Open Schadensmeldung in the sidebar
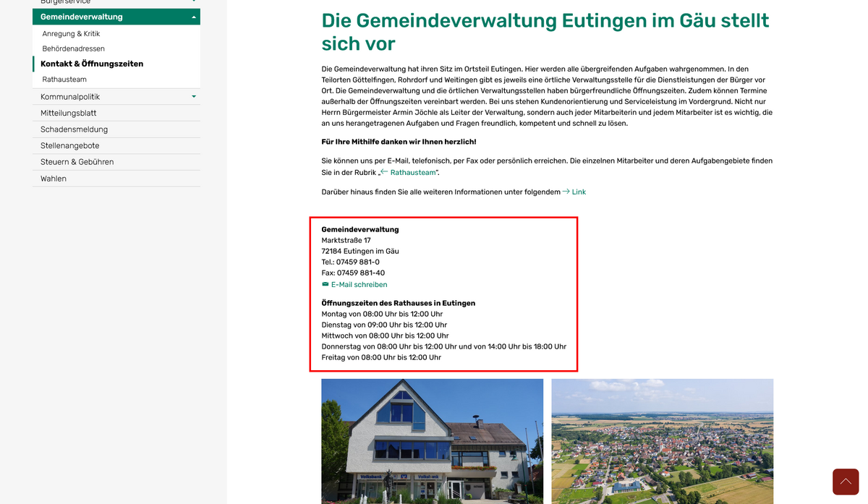 pos(74,129)
